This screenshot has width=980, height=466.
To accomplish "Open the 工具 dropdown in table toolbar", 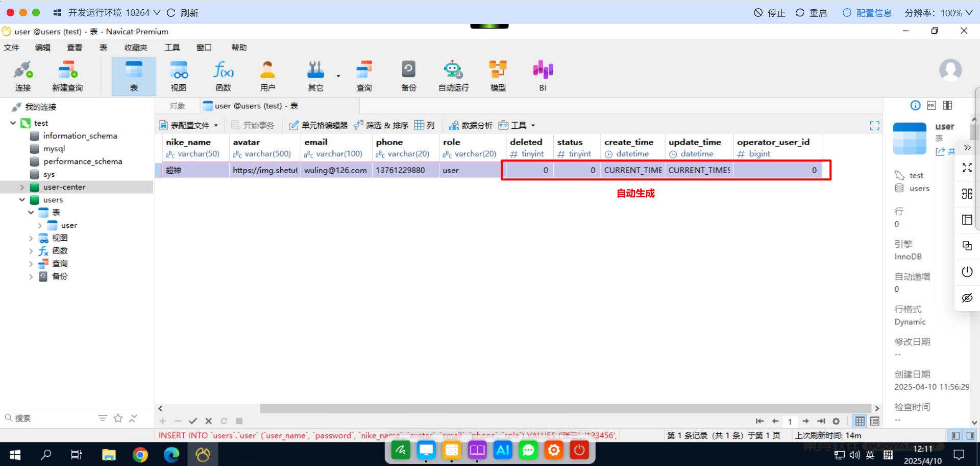I will (x=517, y=125).
